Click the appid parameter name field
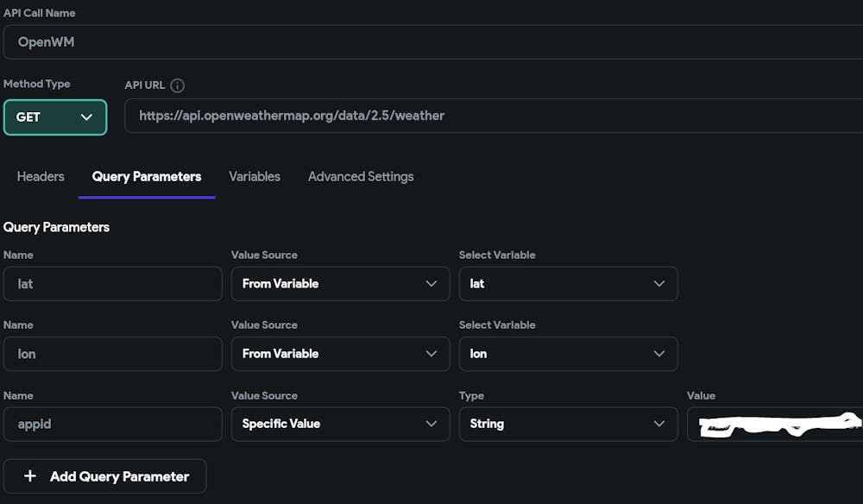 [x=112, y=424]
